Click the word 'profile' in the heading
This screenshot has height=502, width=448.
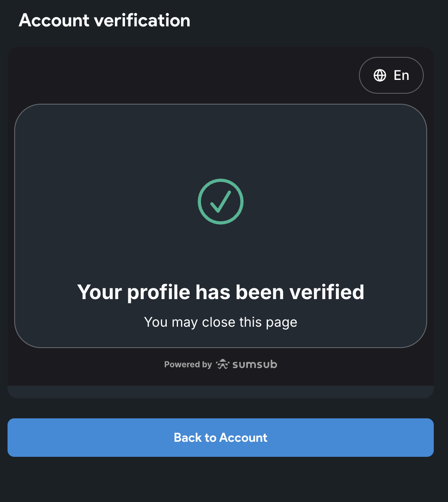[158, 293]
